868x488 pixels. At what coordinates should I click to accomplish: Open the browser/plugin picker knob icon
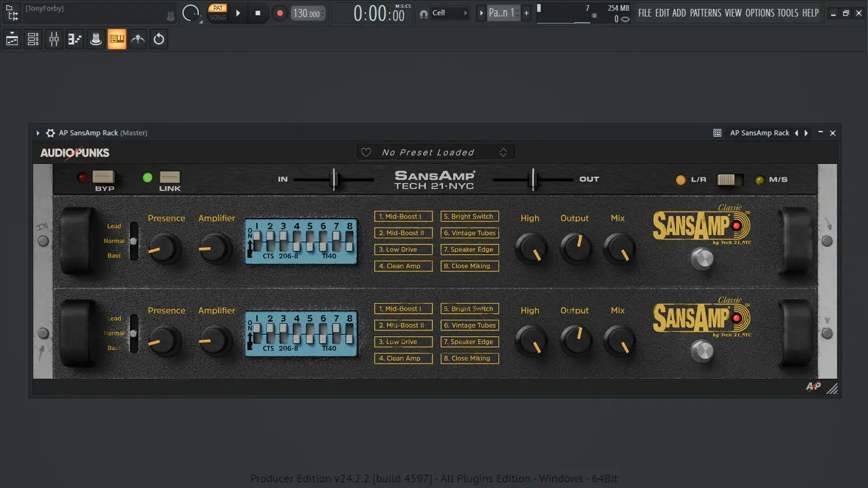[96, 39]
